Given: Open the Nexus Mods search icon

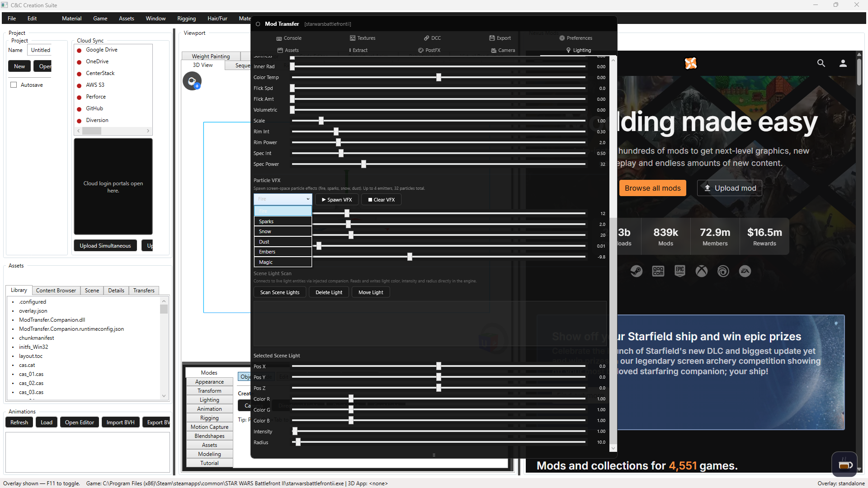Looking at the screenshot, I should coord(821,63).
